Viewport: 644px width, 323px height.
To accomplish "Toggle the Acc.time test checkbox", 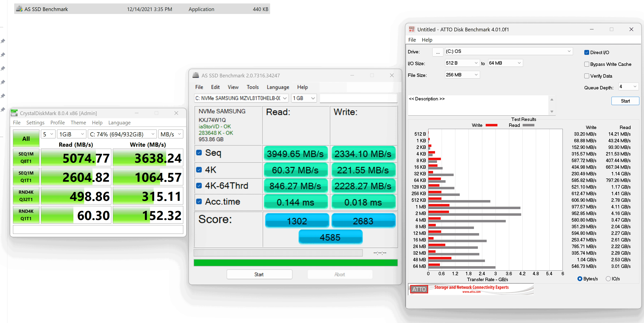I will pyautogui.click(x=199, y=201).
